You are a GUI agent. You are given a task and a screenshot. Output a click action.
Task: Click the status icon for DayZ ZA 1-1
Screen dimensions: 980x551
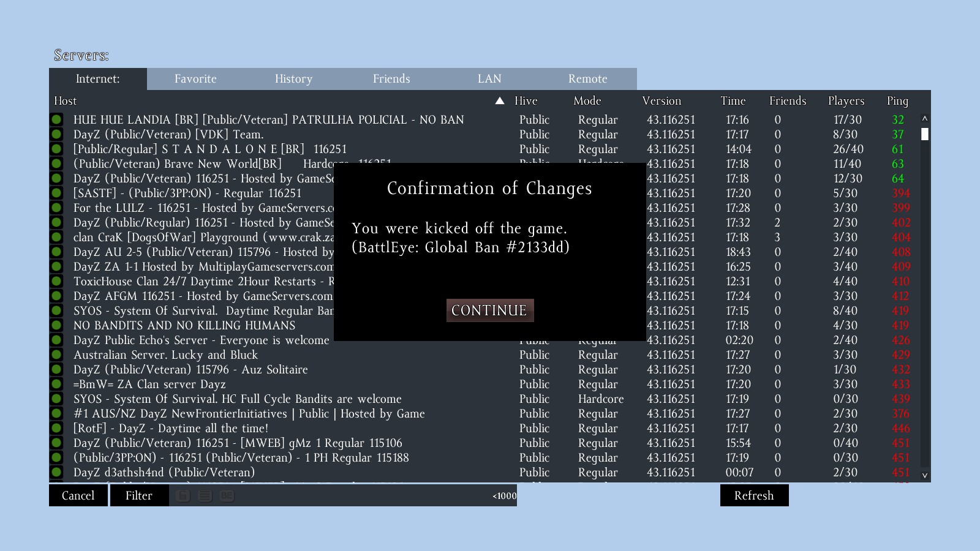[56, 266]
